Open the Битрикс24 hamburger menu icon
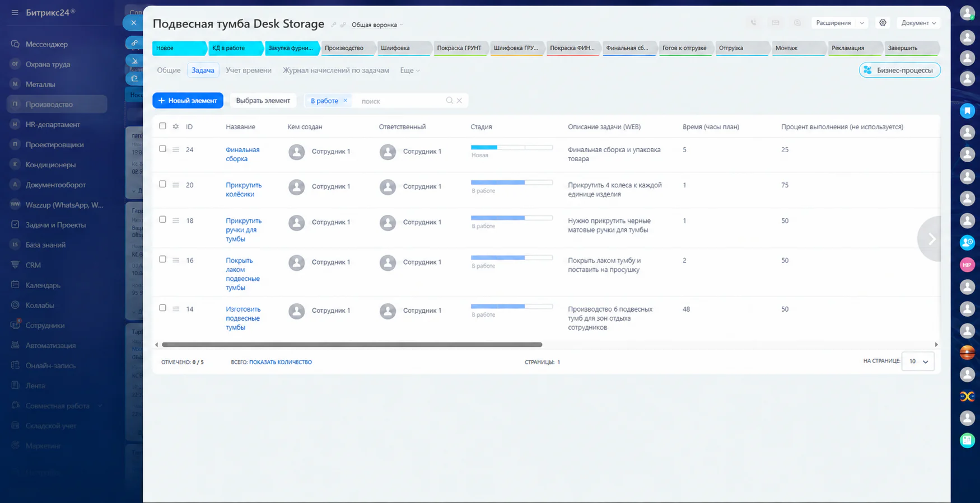 pos(15,12)
